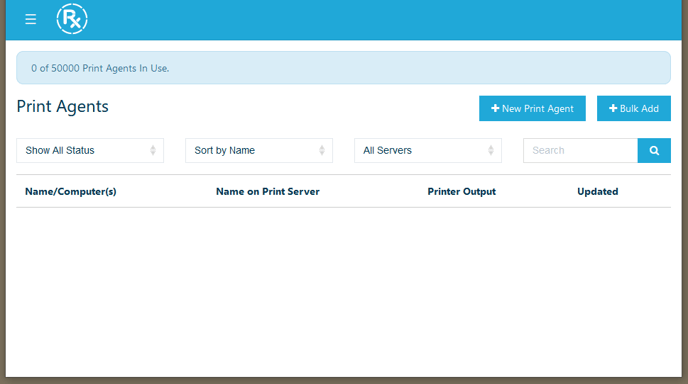Create a New Print Agent
688x384 pixels.
point(532,108)
